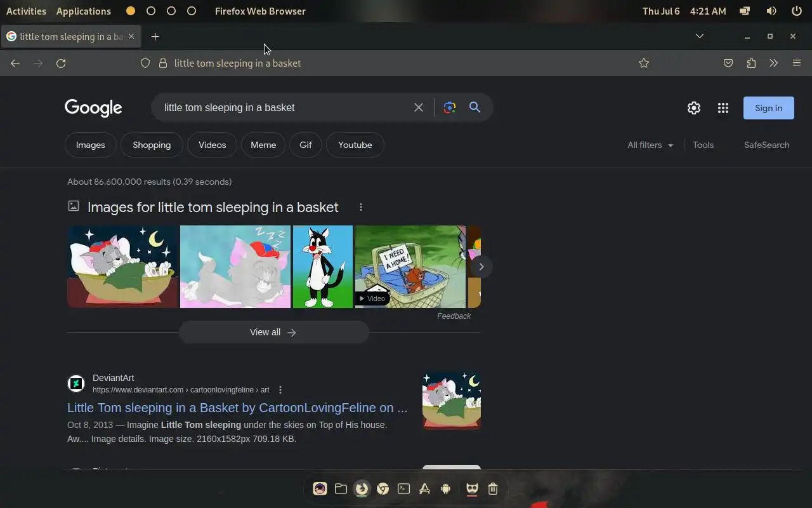Viewport: 812px width, 508px height.
Task: Launch Terminal from the dock
Action: pos(403,488)
